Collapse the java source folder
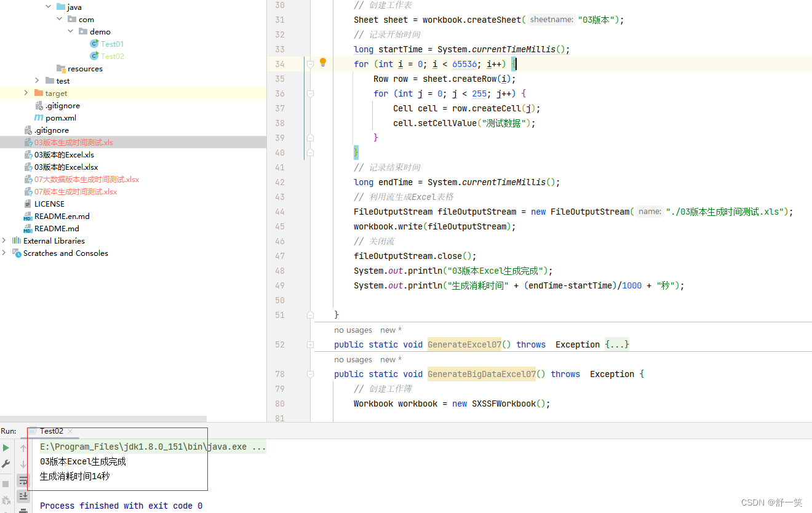The width and height of the screenshot is (812, 513). [49, 7]
